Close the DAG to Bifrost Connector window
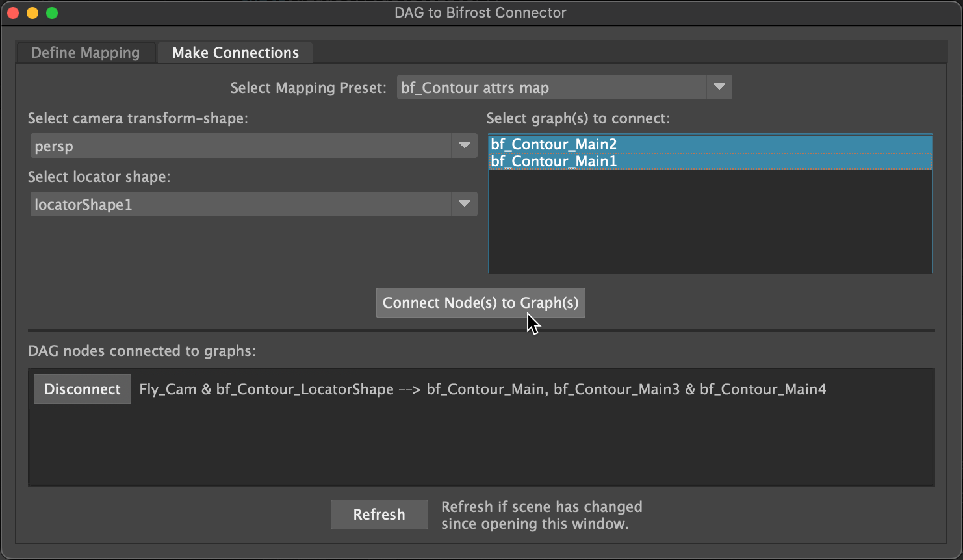Viewport: 963px width, 560px height. 13,13
